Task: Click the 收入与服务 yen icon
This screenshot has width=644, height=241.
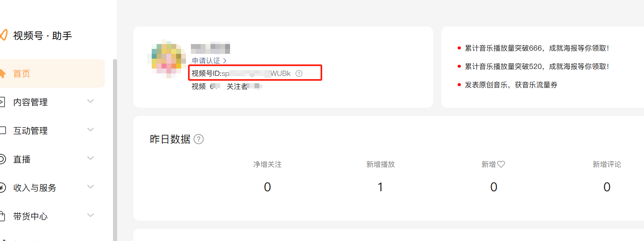Action: point(2,188)
